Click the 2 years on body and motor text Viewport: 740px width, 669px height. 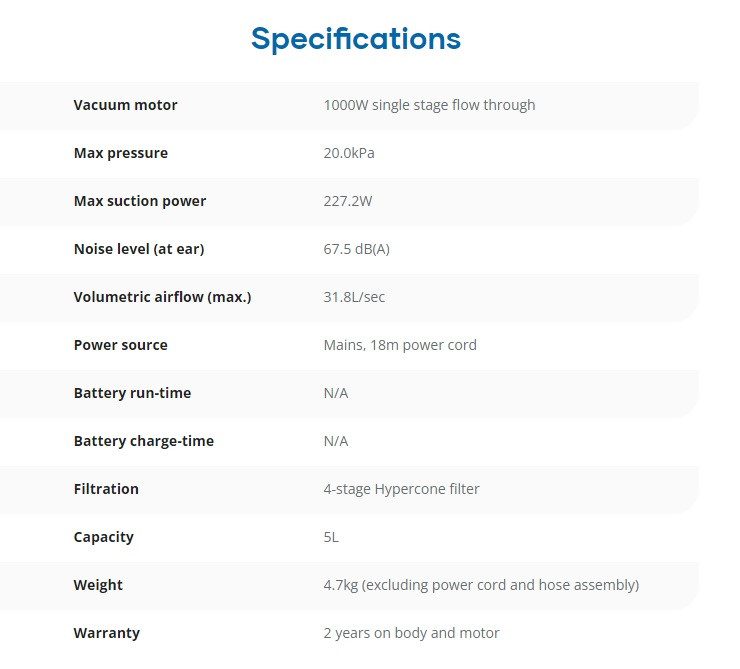point(412,633)
